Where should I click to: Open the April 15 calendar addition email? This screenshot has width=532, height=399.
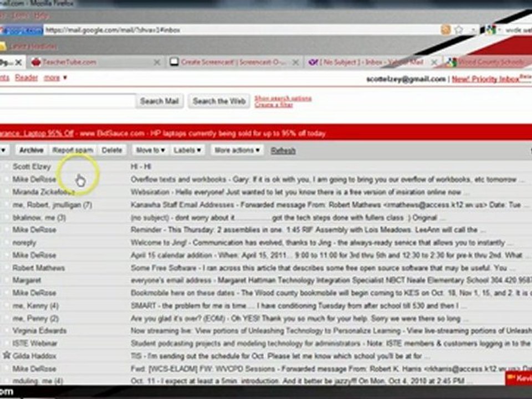point(266,255)
